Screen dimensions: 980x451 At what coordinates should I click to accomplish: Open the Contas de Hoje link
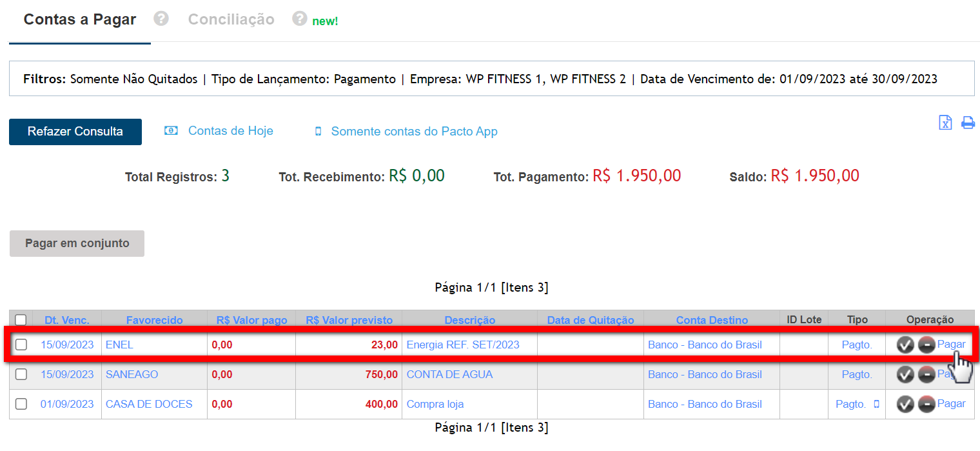[x=230, y=131]
